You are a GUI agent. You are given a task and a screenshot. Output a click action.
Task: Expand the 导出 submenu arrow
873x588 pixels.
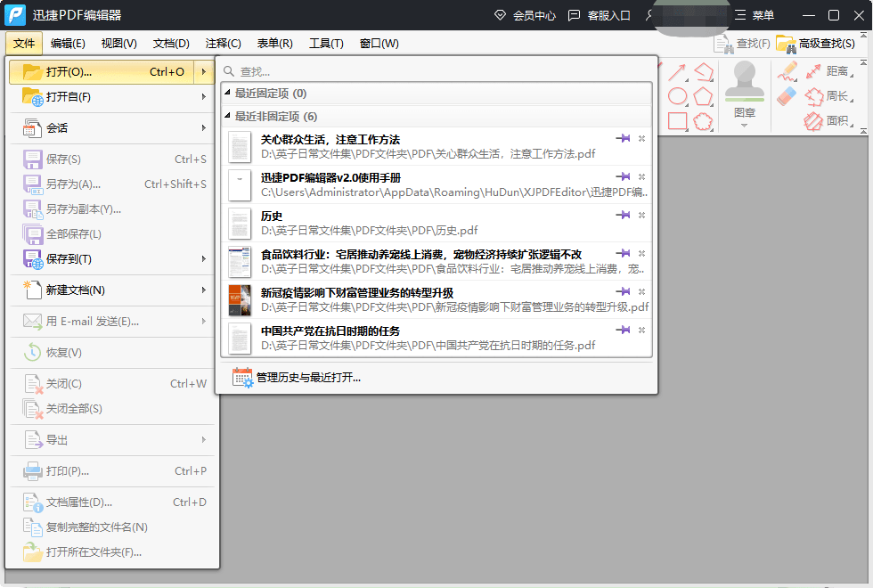[204, 440]
